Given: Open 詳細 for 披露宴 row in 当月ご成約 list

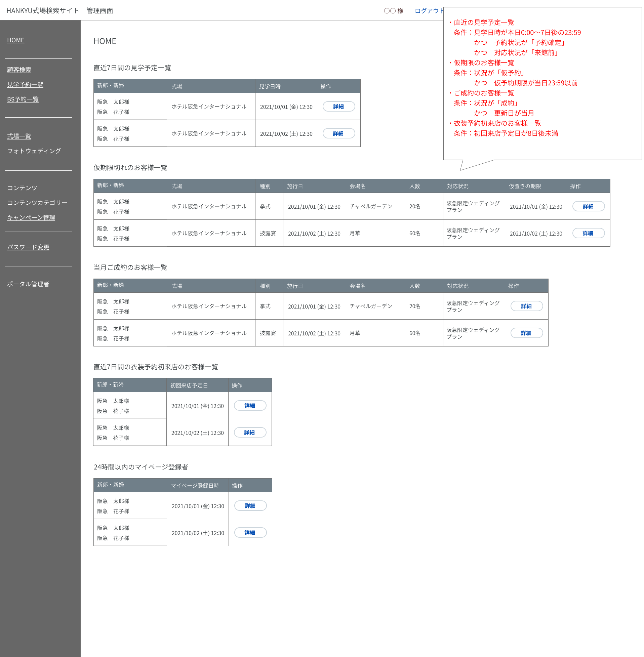Looking at the screenshot, I should coord(526,333).
